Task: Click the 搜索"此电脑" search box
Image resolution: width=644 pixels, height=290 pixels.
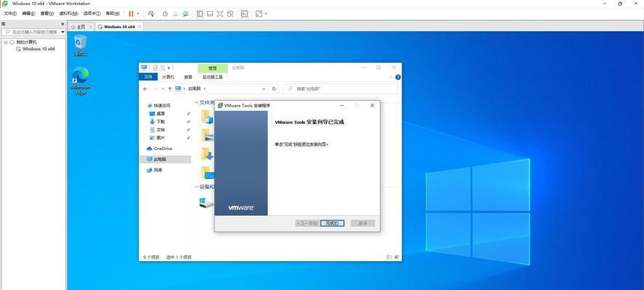Action: tap(340, 88)
